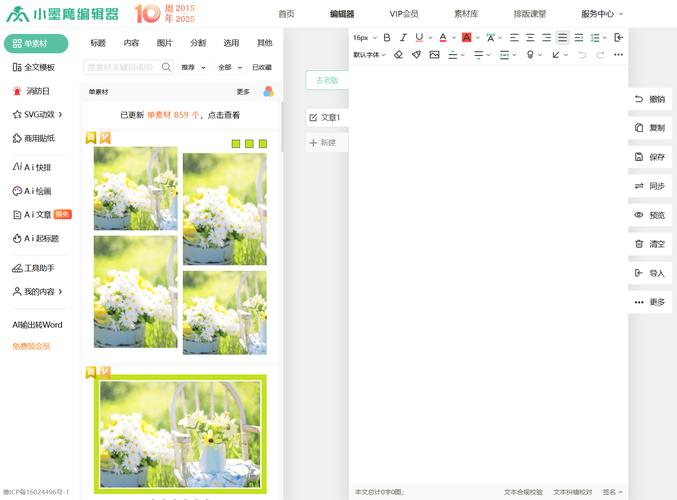
Task: Toggle the 已收藏 favorites filter
Action: point(262,67)
